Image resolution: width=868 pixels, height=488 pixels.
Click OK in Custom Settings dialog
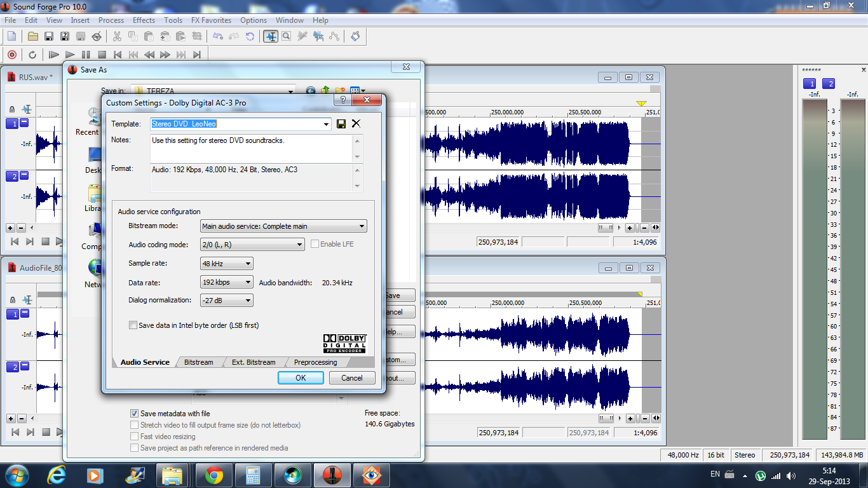(x=301, y=377)
